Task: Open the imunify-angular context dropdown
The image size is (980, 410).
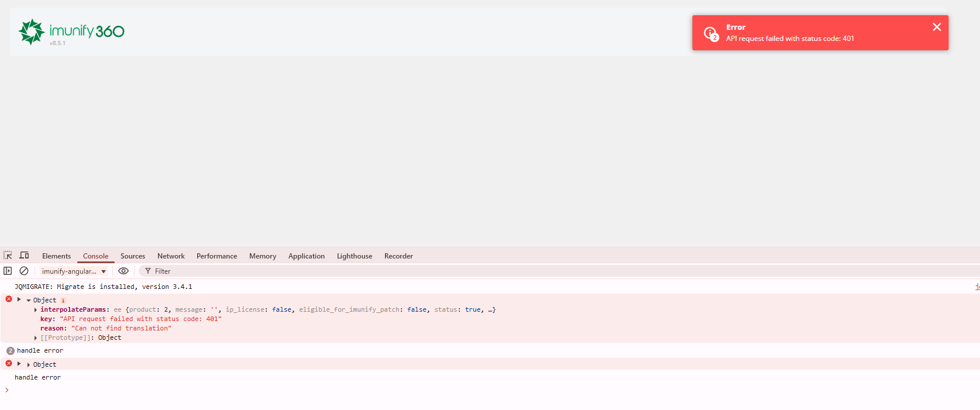Action: point(74,271)
